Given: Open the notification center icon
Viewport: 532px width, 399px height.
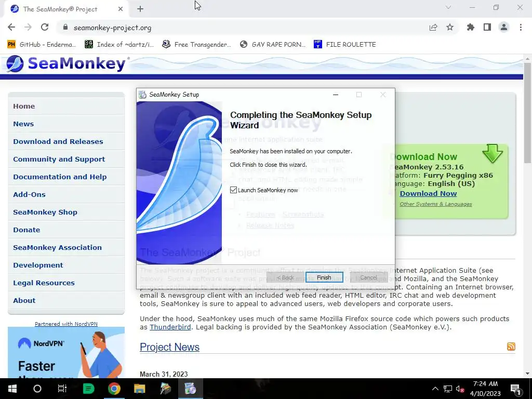Looking at the screenshot, I should 515,389.
